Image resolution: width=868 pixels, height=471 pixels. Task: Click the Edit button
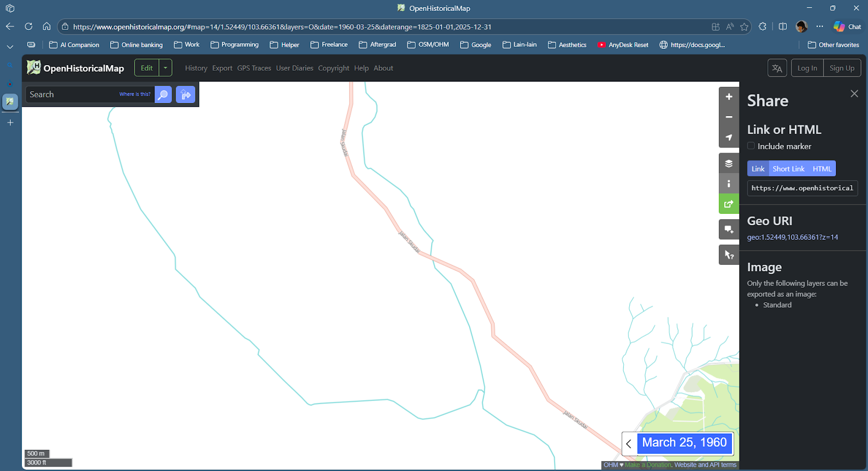tap(147, 68)
